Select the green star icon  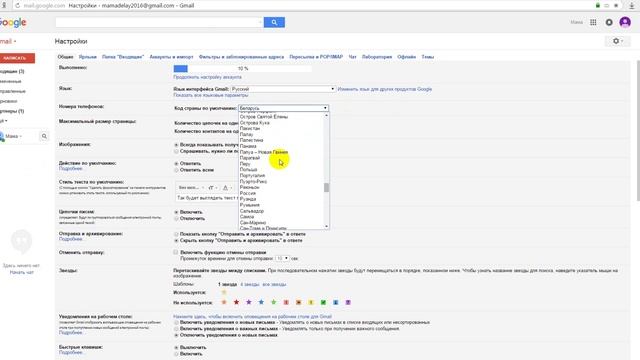point(273,302)
